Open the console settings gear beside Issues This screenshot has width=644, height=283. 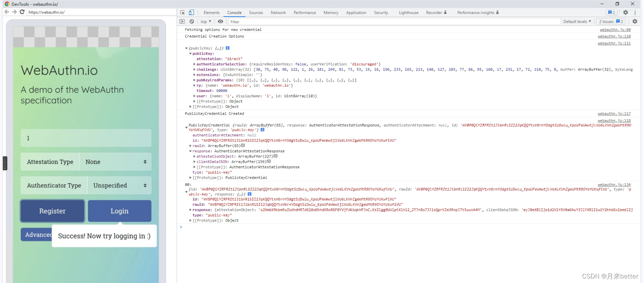point(635,21)
